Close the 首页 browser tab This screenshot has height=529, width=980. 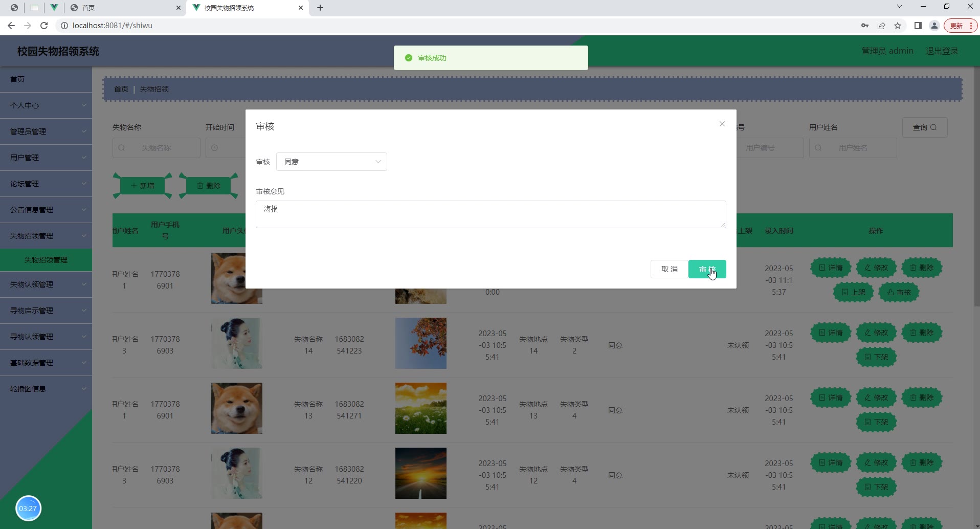coord(179,8)
